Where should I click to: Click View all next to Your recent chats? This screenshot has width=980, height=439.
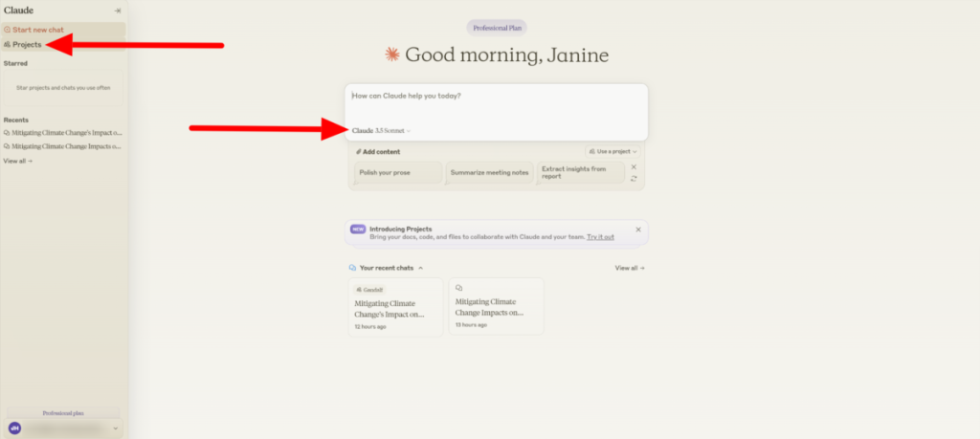pyautogui.click(x=630, y=268)
